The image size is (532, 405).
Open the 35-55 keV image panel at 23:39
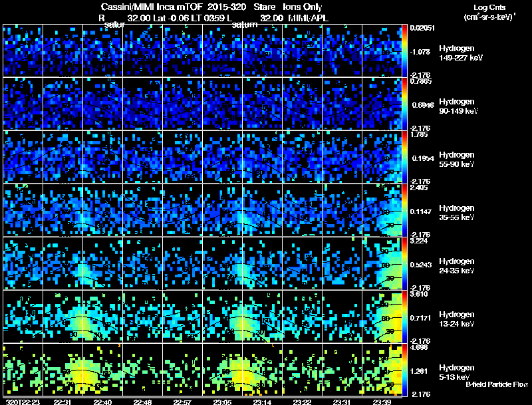tap(382, 210)
